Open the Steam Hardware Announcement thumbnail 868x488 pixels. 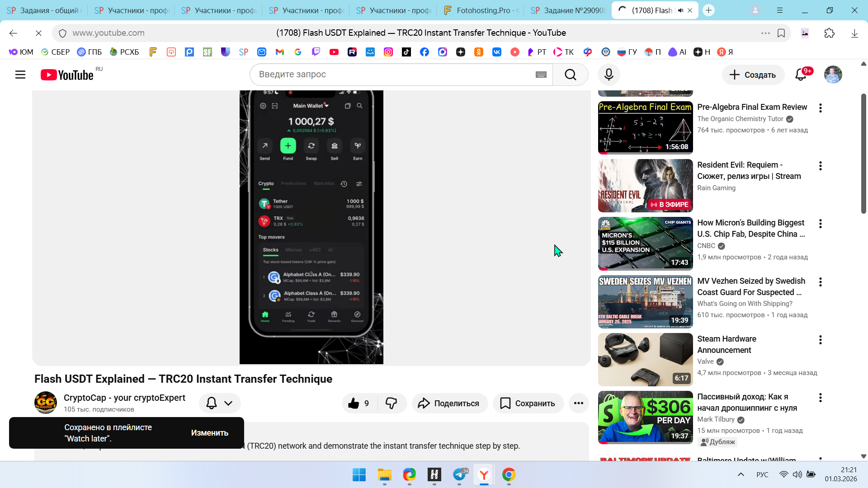pos(645,359)
